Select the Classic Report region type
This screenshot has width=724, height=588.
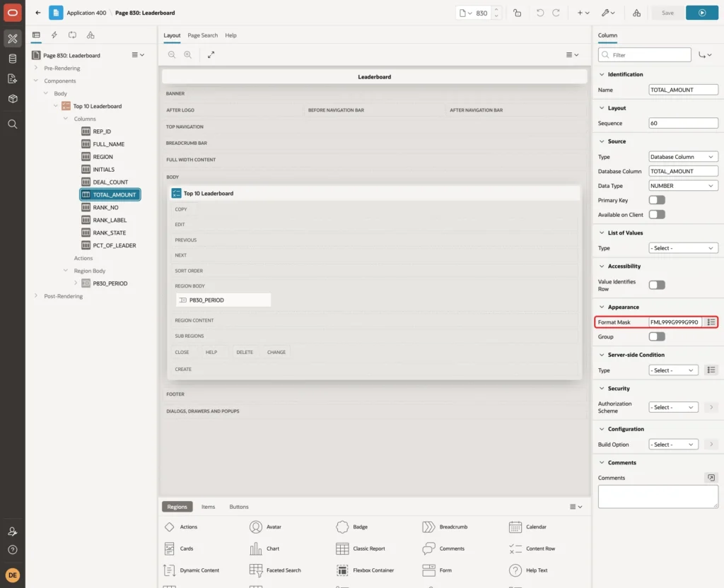[361, 548]
